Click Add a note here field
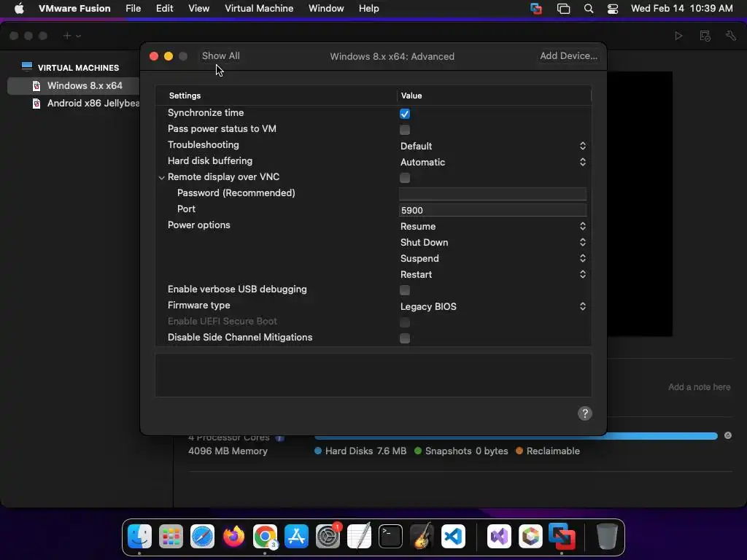This screenshot has height=560, width=747. [699, 387]
